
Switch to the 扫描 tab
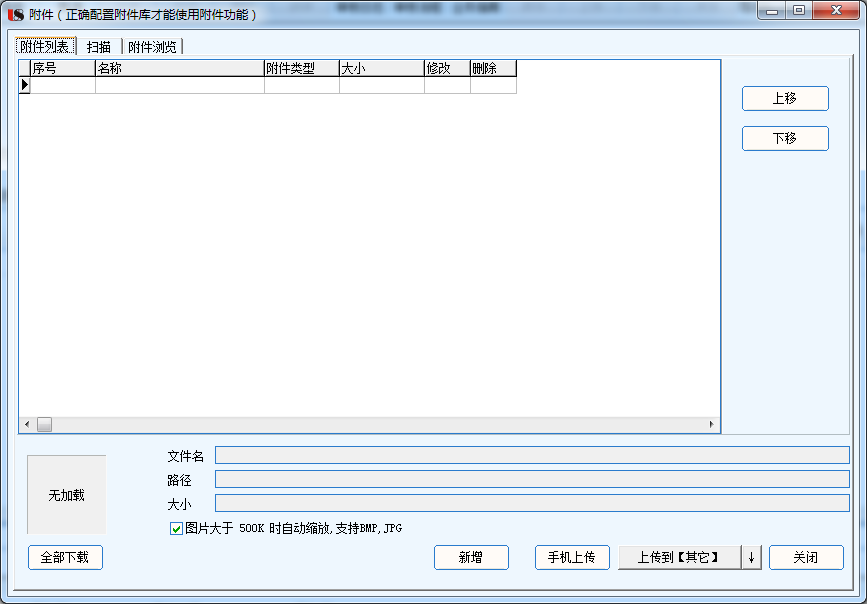pos(99,47)
